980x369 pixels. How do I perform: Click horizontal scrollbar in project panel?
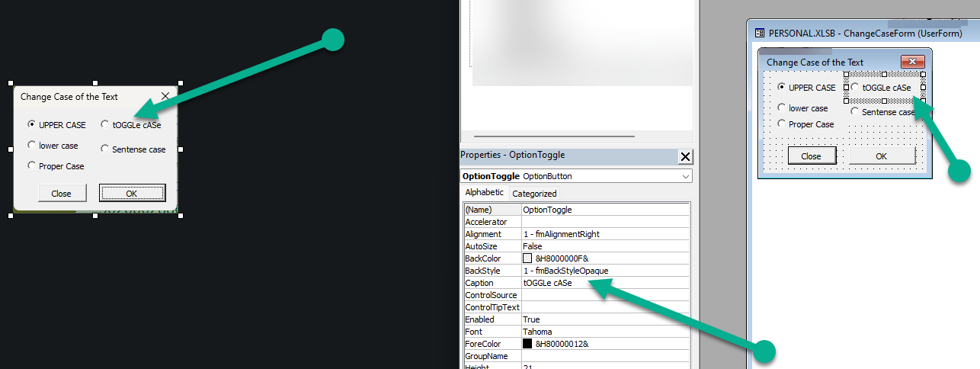tap(555, 136)
